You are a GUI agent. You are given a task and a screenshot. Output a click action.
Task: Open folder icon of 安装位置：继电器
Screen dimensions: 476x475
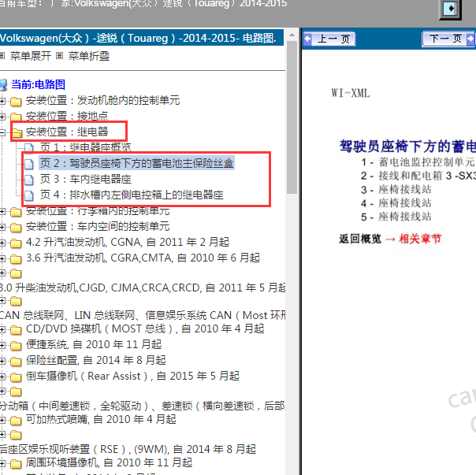pyautogui.click(x=16, y=132)
